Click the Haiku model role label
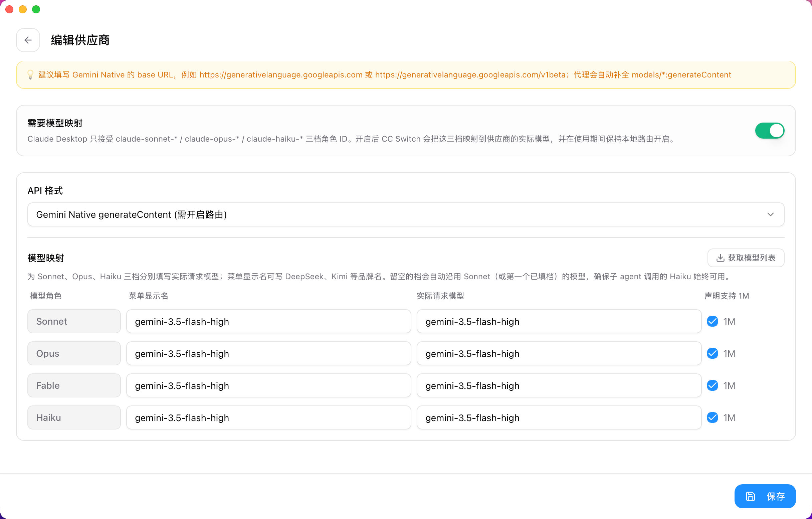The image size is (812, 519). 74,417
